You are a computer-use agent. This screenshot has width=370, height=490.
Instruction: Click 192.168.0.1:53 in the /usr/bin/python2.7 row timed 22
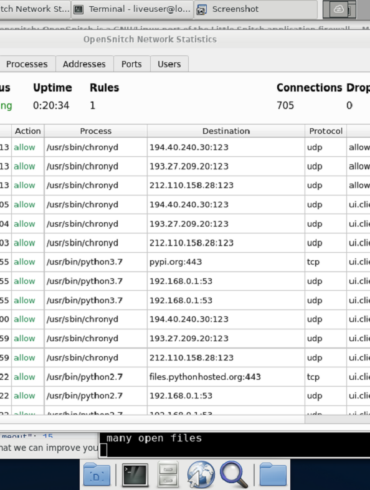181,396
